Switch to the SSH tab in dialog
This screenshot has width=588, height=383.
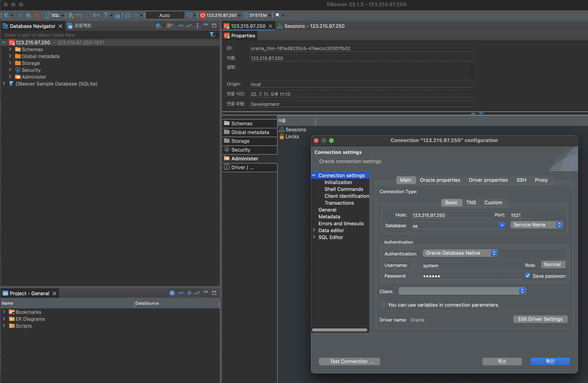coord(521,180)
